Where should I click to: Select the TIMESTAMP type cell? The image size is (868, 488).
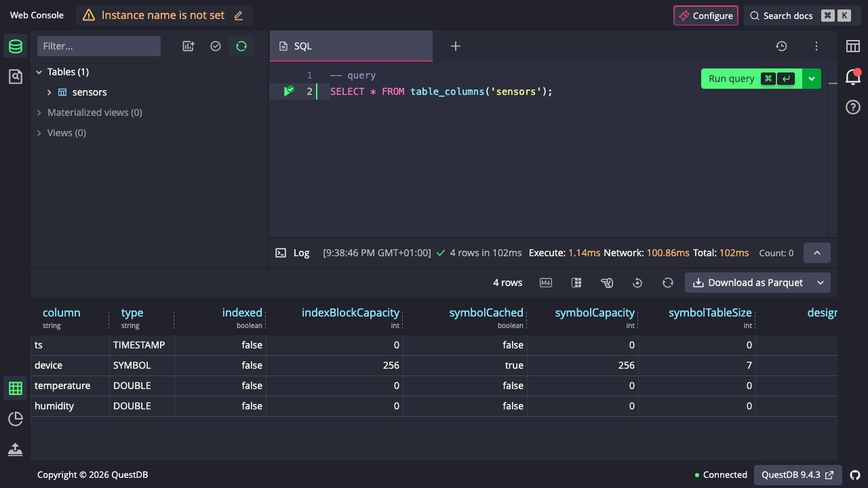(x=142, y=345)
